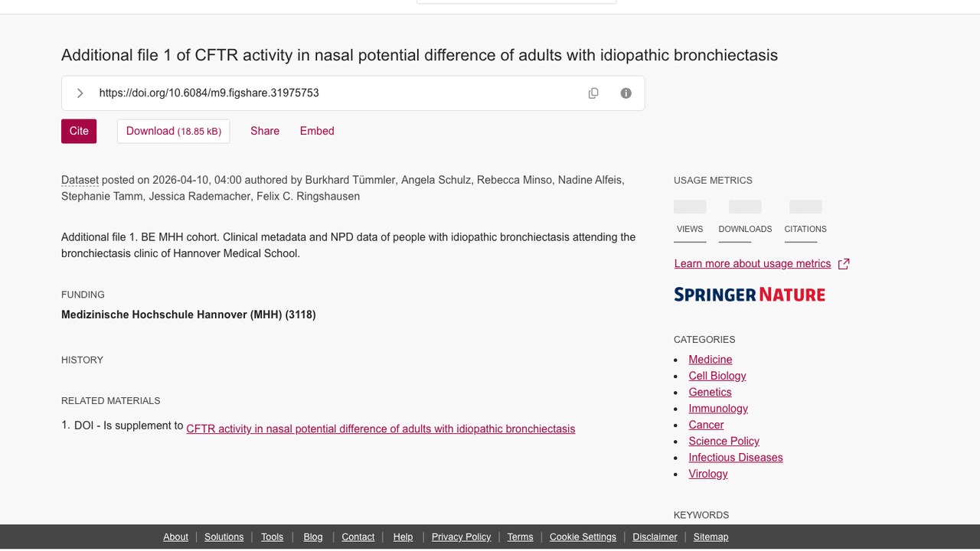Select the Virology category
980x551 pixels.
(708, 474)
